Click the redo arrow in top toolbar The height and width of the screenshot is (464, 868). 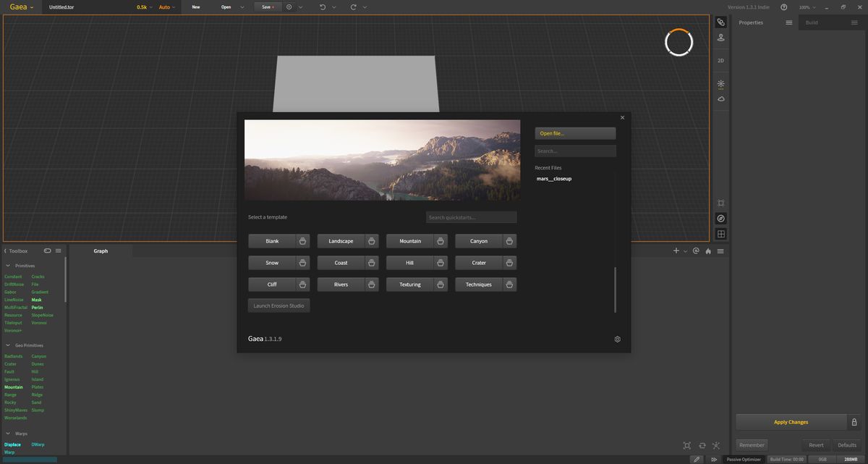pos(353,7)
